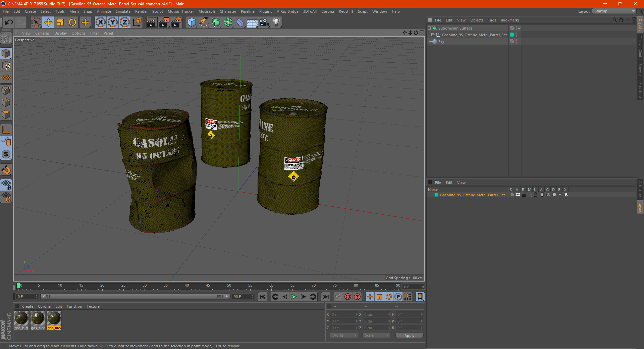Add a Cube primitive object
Screen dimensions: 644x349
[192, 22]
